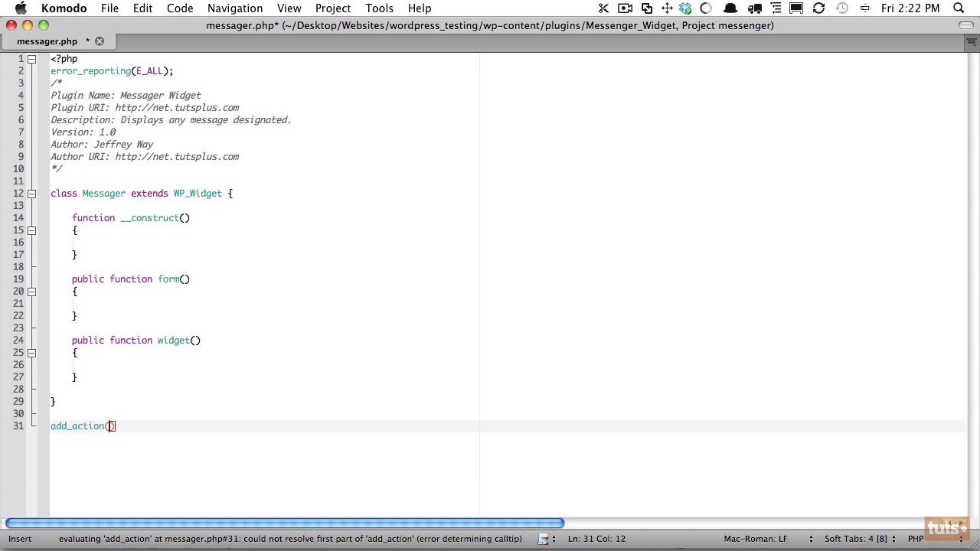Open the Edit menu

[142, 8]
